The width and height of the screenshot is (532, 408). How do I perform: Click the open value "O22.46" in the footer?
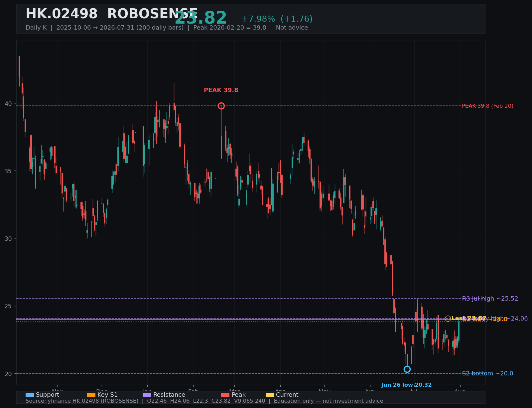157,401
